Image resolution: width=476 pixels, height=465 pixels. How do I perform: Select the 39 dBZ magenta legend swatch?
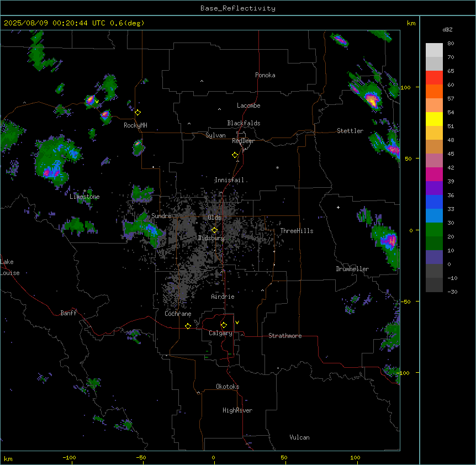pyautogui.click(x=434, y=174)
